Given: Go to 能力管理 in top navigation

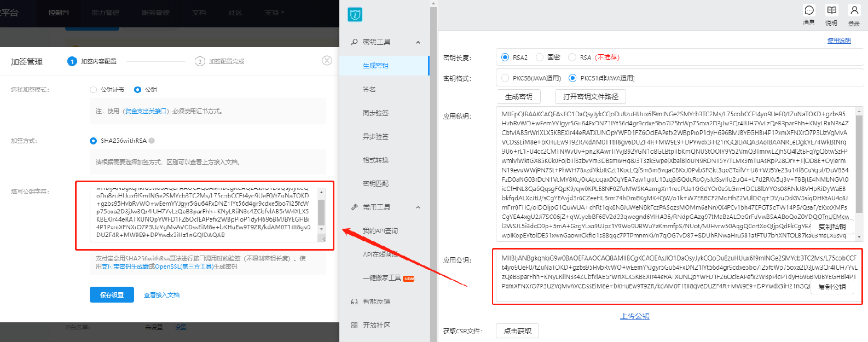Looking at the screenshot, I should [106, 13].
